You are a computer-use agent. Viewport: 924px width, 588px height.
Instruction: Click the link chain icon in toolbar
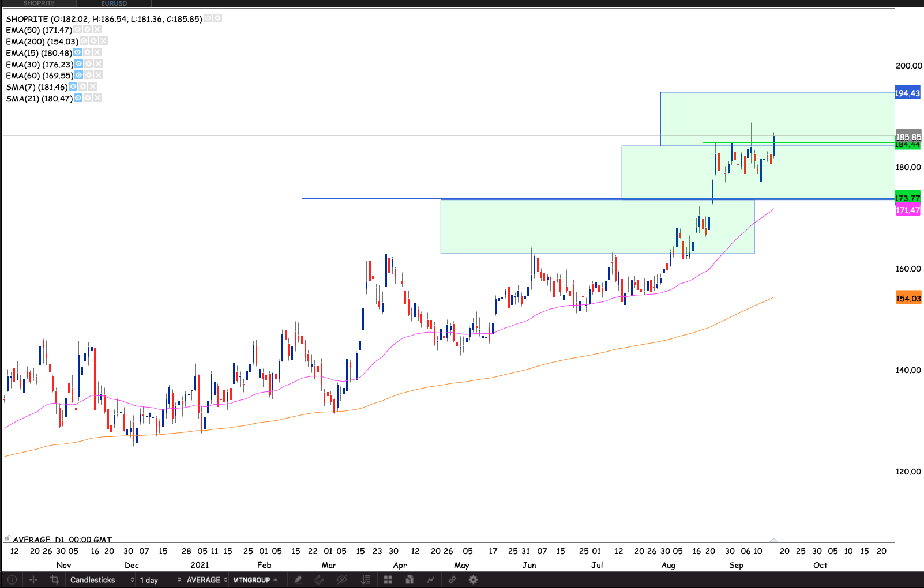(x=452, y=580)
